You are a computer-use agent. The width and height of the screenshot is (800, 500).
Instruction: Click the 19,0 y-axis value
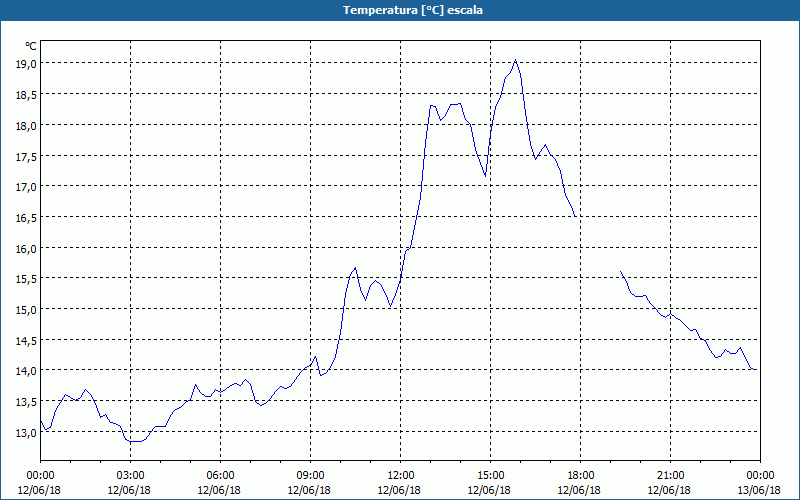[x=27, y=64]
